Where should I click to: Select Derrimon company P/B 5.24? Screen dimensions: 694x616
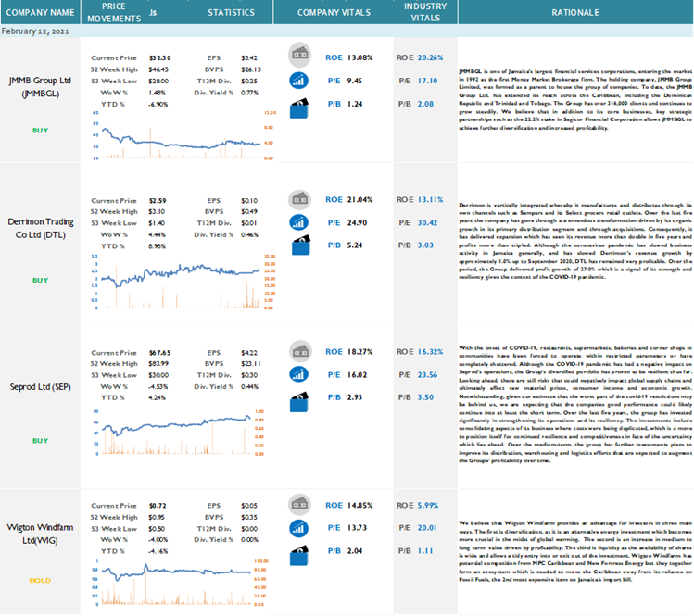[355, 245]
